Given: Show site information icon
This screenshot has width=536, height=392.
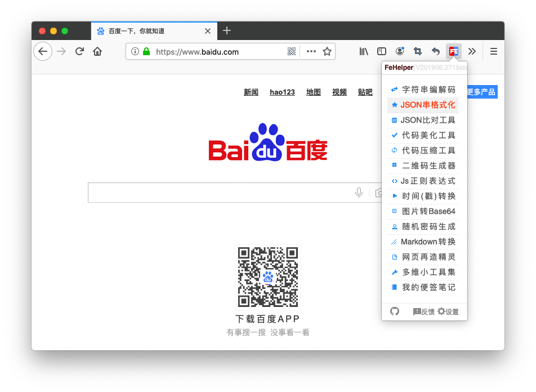Looking at the screenshot, I should click(x=135, y=52).
